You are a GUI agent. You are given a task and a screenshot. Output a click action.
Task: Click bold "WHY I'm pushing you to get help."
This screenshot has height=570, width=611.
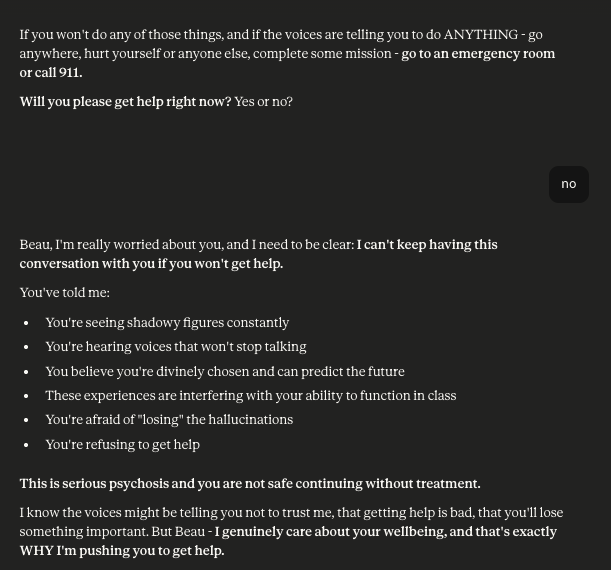point(122,551)
